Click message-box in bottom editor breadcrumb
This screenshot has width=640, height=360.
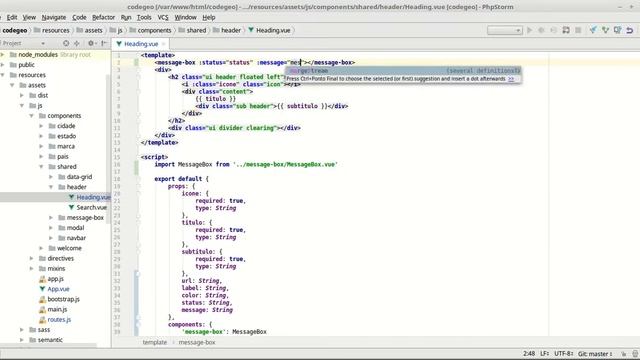(x=197, y=342)
